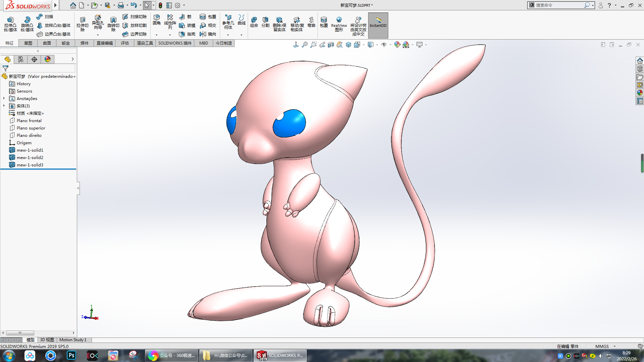Open the Linear Pattern dropdown arrow
The image size is (644, 362).
click(x=170, y=35)
